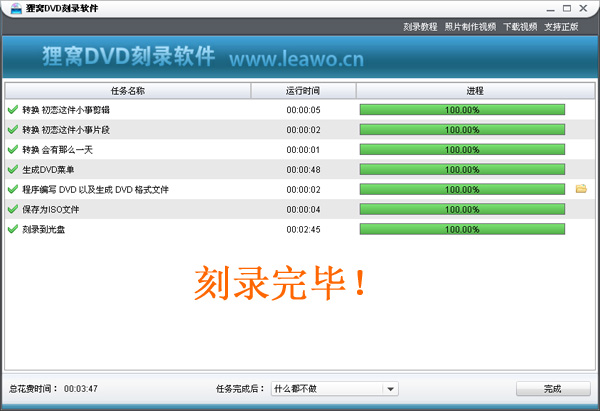Click the green check next to 程序编写 DVD task
The height and width of the screenshot is (411, 600).
[x=13, y=189]
